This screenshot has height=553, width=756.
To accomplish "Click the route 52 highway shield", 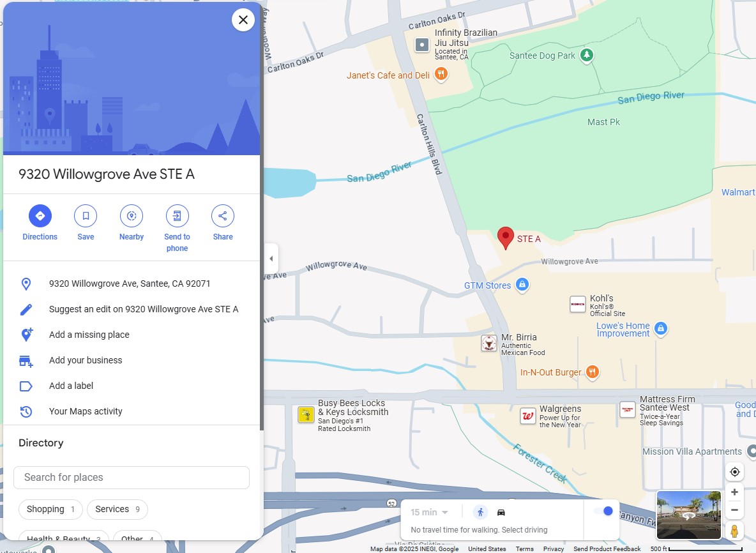I will pos(391,503).
